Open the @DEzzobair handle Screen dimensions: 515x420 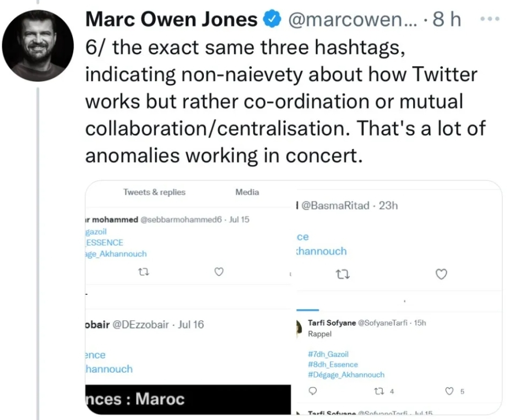point(141,325)
